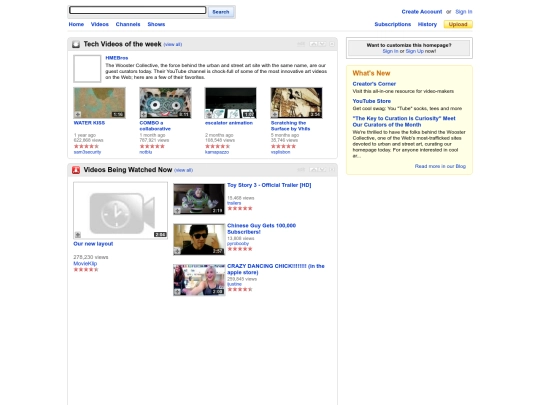Move Tech Videos module down with arrow icon
540x405 pixels.
click(322, 44)
